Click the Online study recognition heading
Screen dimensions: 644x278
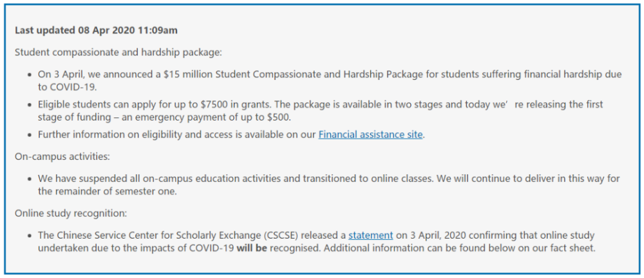[x=71, y=213]
